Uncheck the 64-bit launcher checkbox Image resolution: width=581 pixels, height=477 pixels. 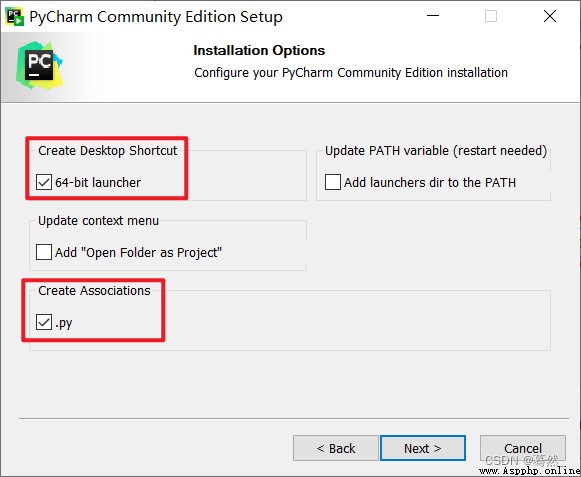coord(44,182)
